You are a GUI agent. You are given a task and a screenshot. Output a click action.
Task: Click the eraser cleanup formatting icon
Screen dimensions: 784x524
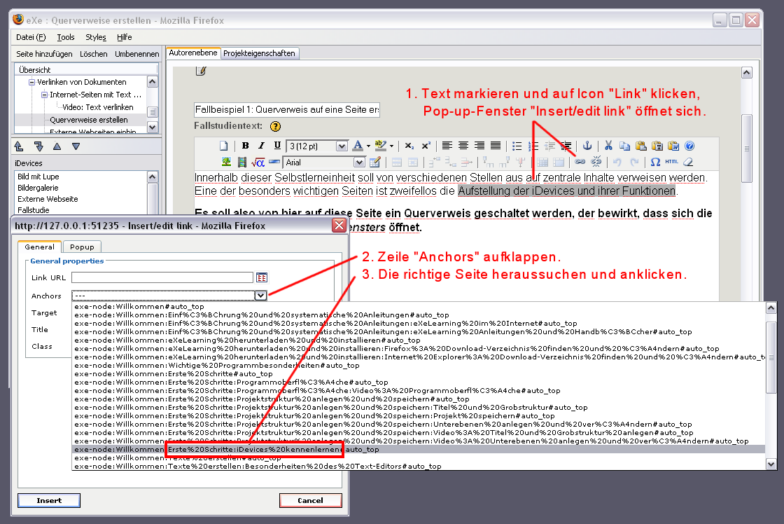point(688,162)
